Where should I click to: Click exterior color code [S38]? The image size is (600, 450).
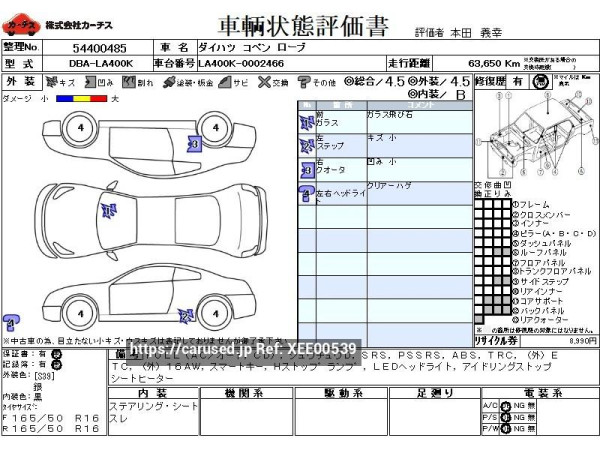(43, 376)
